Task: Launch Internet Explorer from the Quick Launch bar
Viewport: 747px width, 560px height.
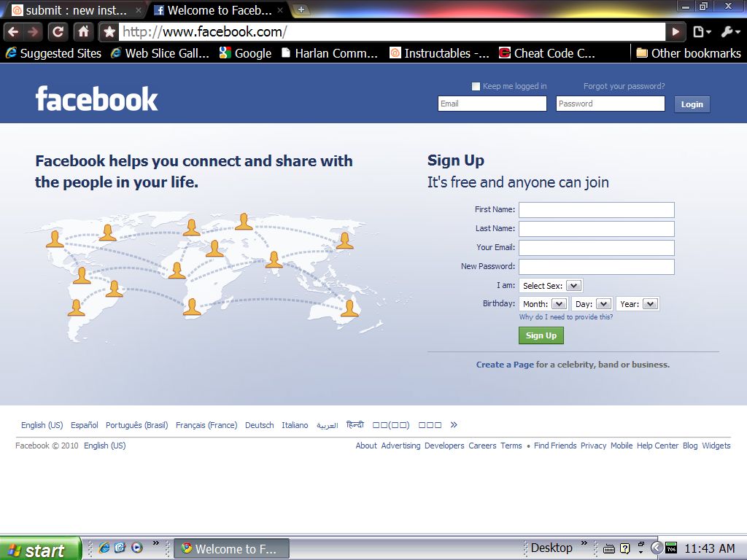Action: click(104, 548)
